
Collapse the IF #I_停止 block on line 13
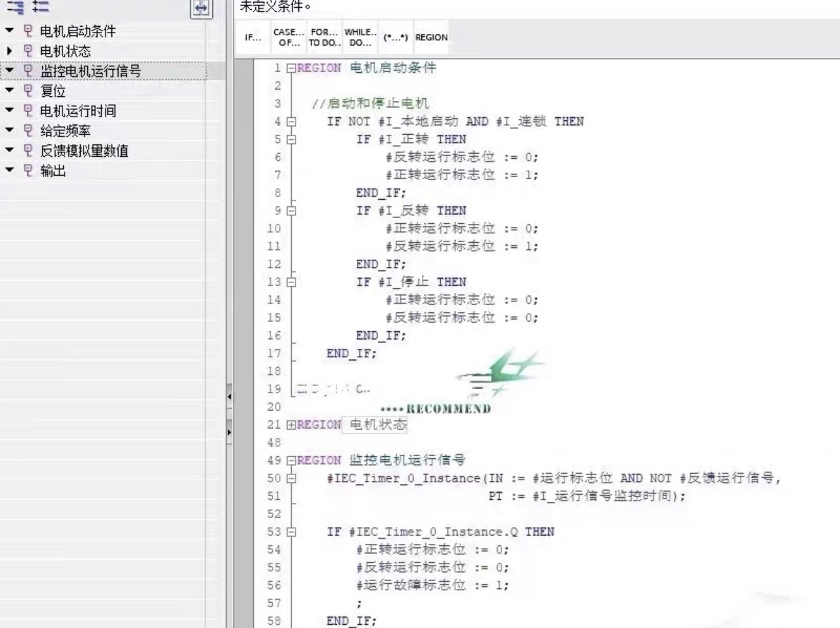(x=291, y=282)
